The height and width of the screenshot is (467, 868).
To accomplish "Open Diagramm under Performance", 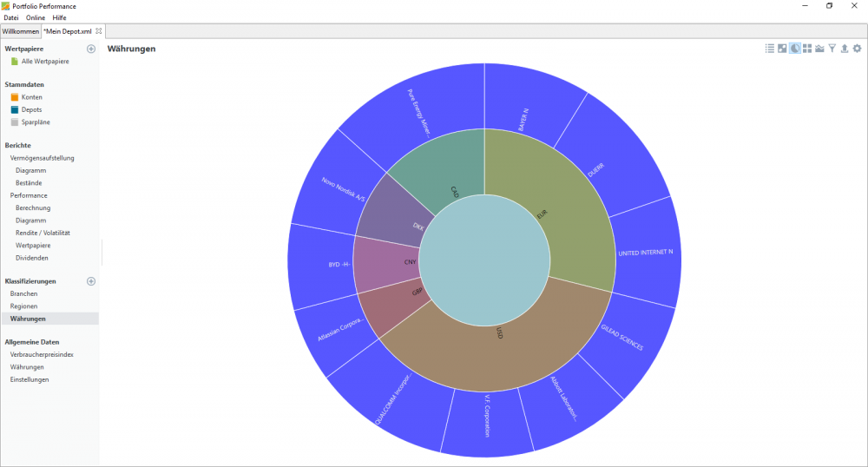I will pyautogui.click(x=31, y=220).
